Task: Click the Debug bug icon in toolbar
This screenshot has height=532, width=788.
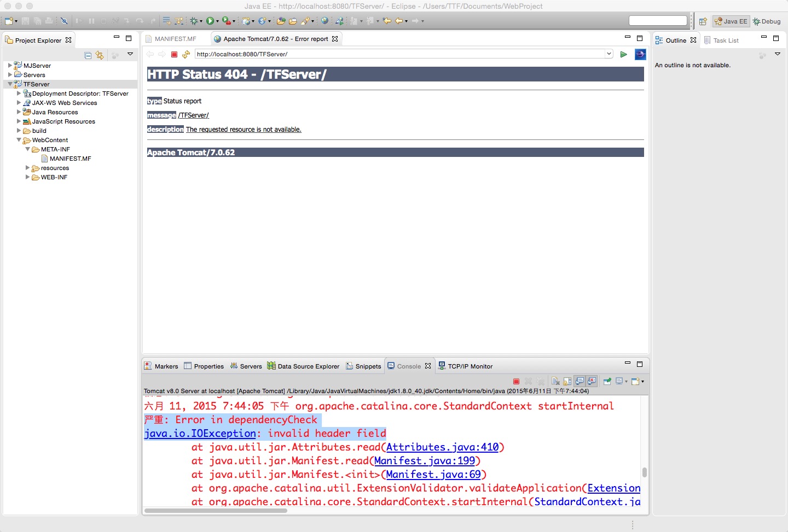Action: pyautogui.click(x=194, y=21)
